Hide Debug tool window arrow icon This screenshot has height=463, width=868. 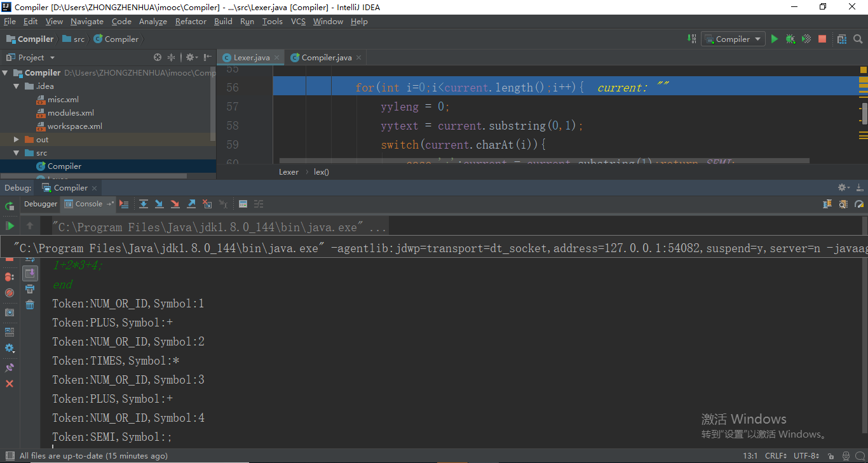(x=860, y=187)
